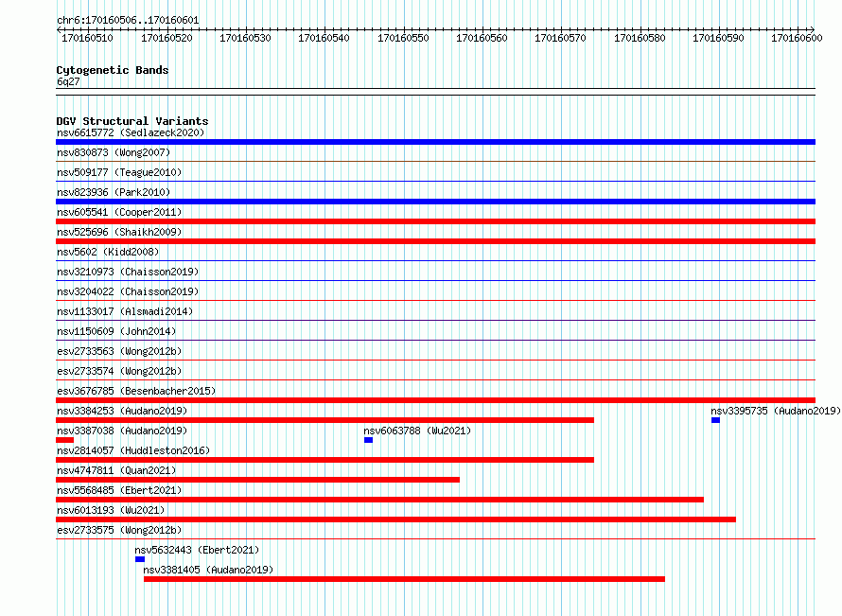The height and width of the screenshot is (616, 842).
Task: Click the red bar of esv3676785
Action: coord(435,400)
